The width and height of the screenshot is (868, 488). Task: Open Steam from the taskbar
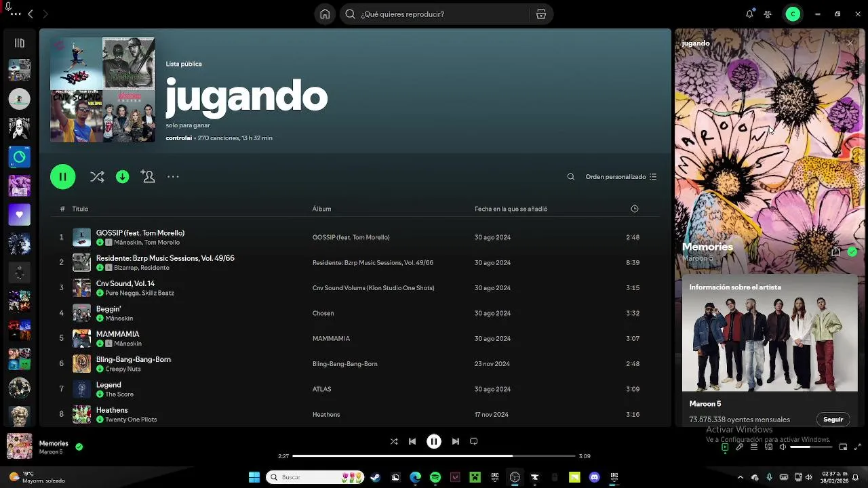pyautogui.click(x=375, y=477)
